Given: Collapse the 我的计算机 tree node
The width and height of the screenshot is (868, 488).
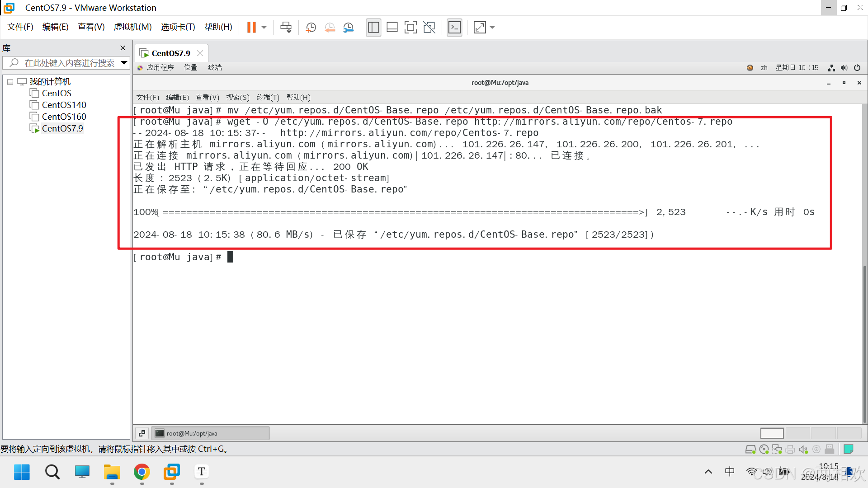Looking at the screenshot, I should [10, 82].
